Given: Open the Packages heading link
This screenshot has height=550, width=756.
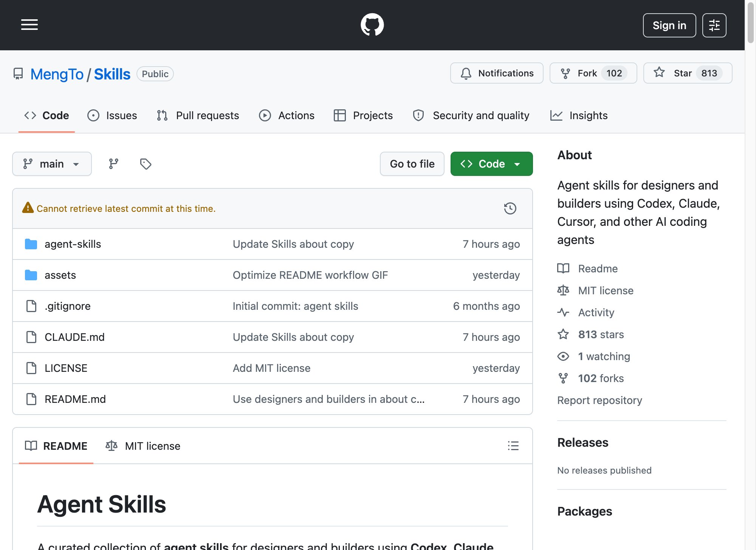Looking at the screenshot, I should 585,511.
